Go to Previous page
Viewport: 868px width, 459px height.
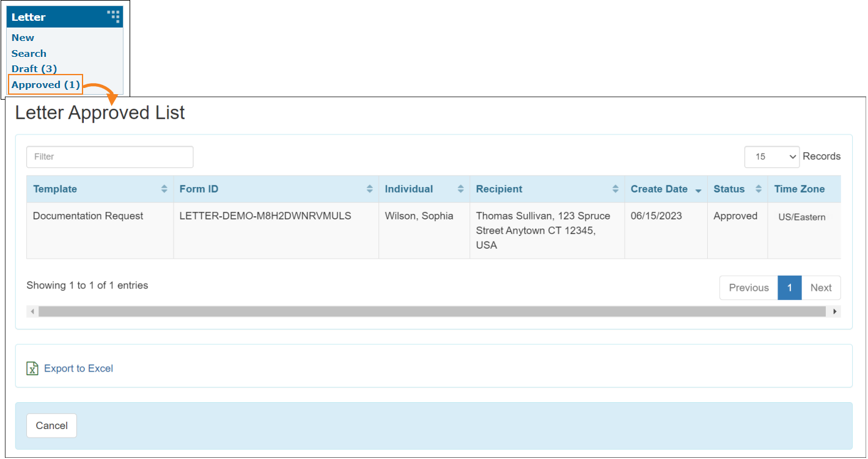pos(748,288)
